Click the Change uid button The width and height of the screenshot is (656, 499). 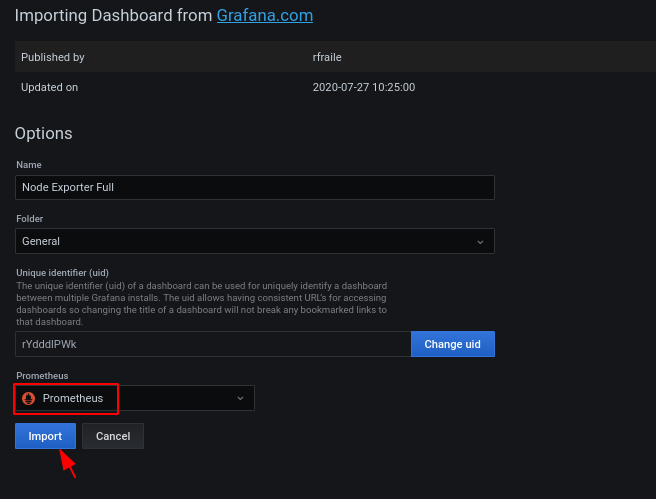coord(453,344)
